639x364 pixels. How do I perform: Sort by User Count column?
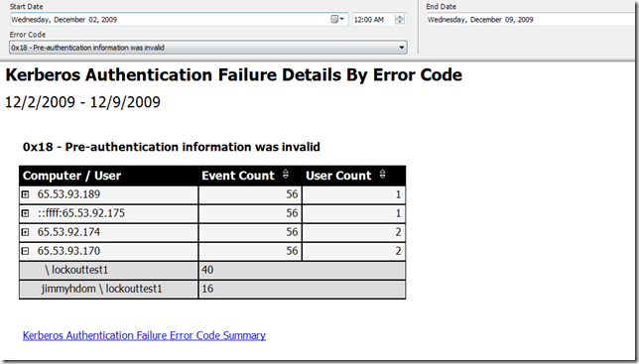pos(382,175)
